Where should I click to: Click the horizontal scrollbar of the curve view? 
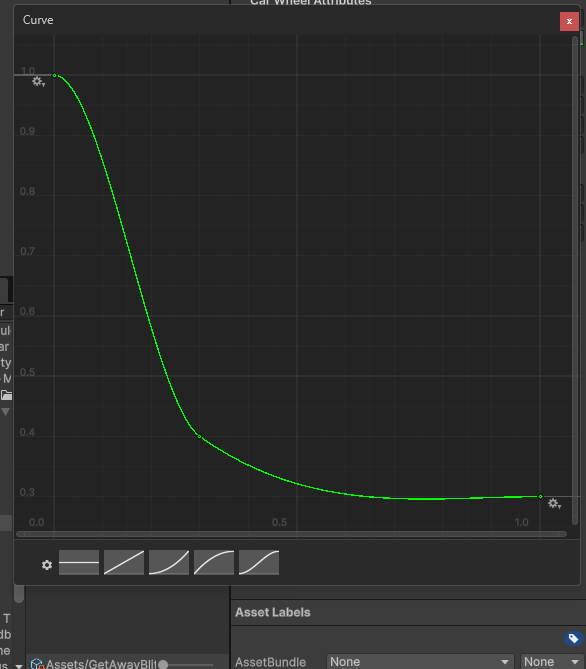(x=292, y=534)
